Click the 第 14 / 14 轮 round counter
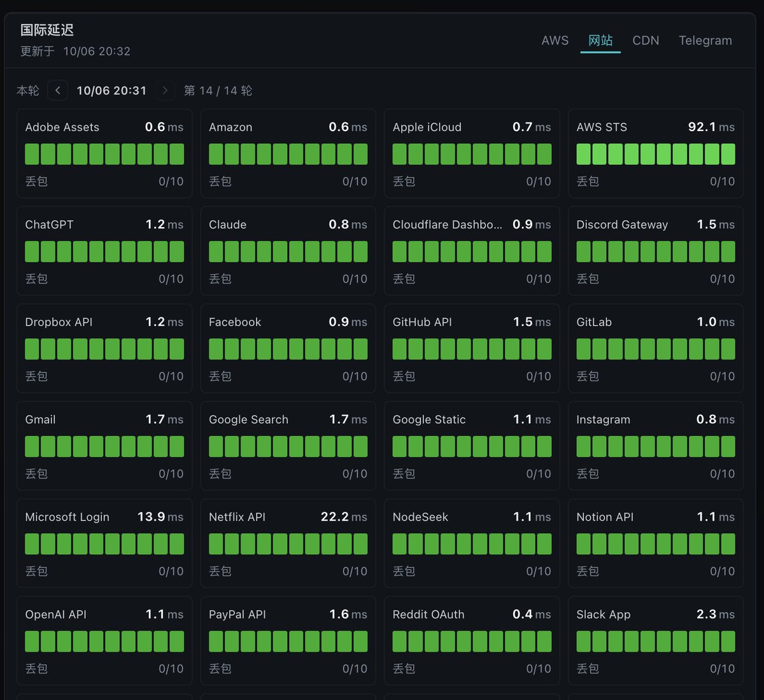 (218, 90)
